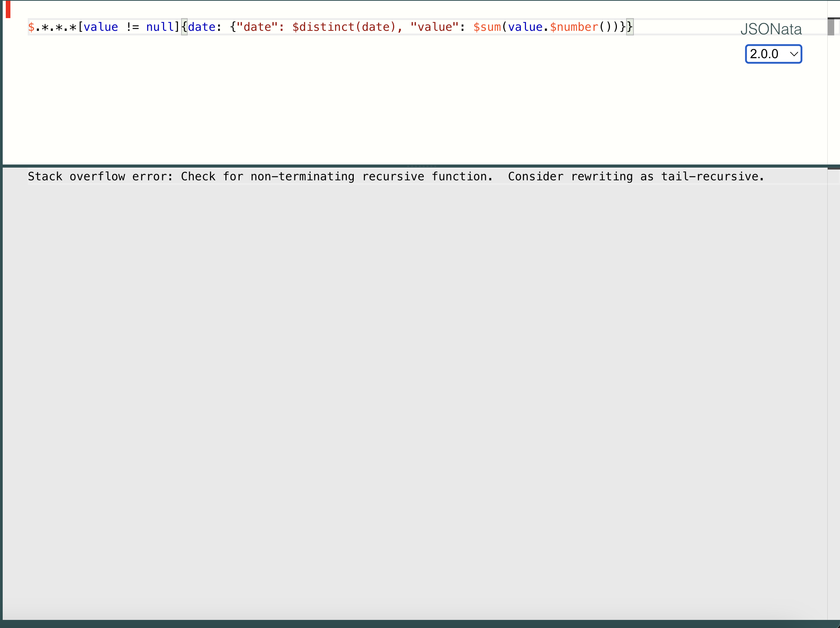Image resolution: width=840 pixels, height=628 pixels.
Task: Click empty area of the gray results pane
Action: tap(385, 385)
